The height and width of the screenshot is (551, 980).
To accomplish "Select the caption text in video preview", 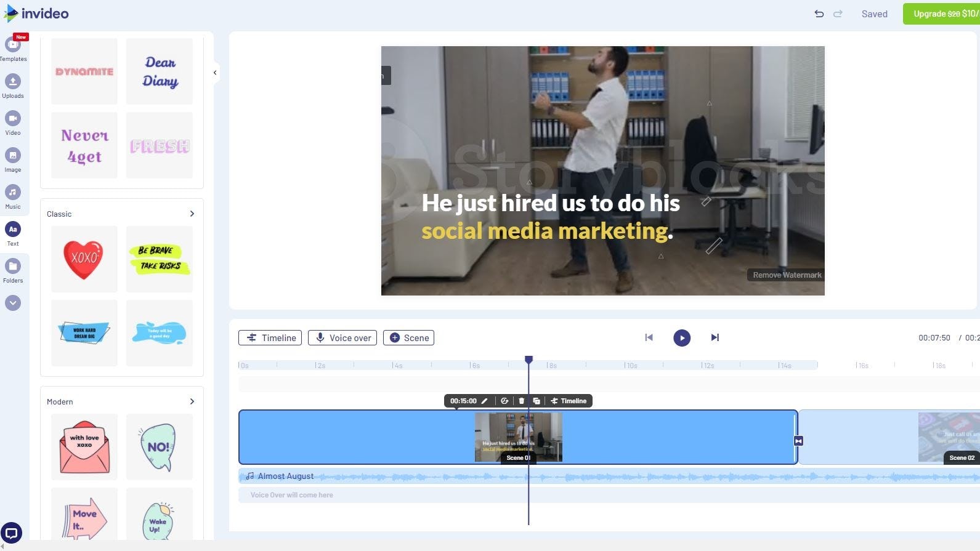I will (x=551, y=217).
